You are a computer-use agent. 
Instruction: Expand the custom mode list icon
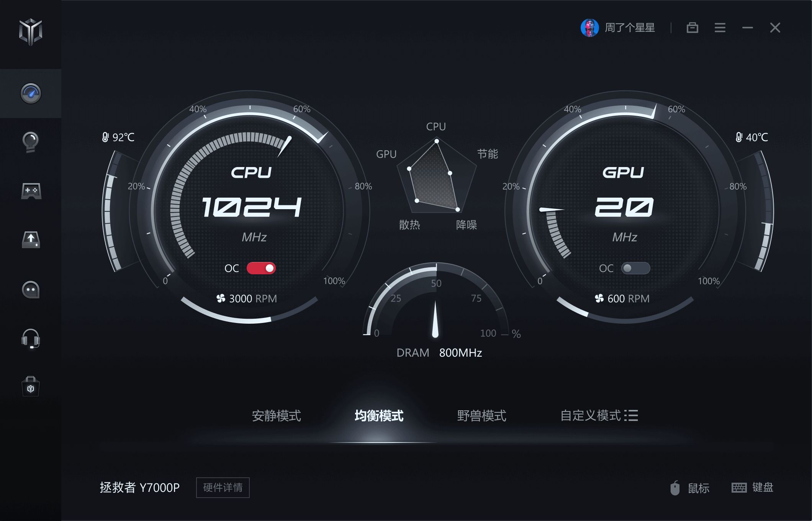(631, 415)
